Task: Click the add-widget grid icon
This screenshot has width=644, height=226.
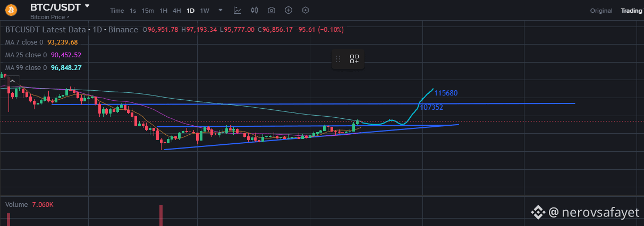Action: point(354,59)
